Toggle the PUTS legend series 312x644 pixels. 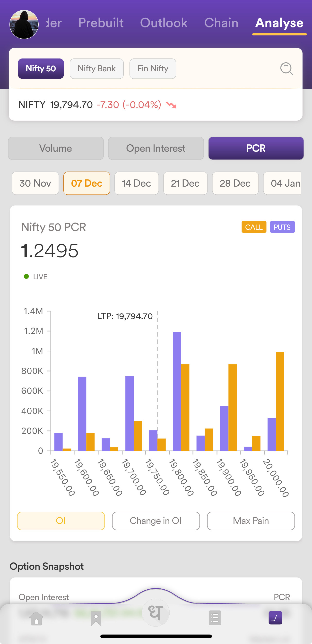[282, 227]
